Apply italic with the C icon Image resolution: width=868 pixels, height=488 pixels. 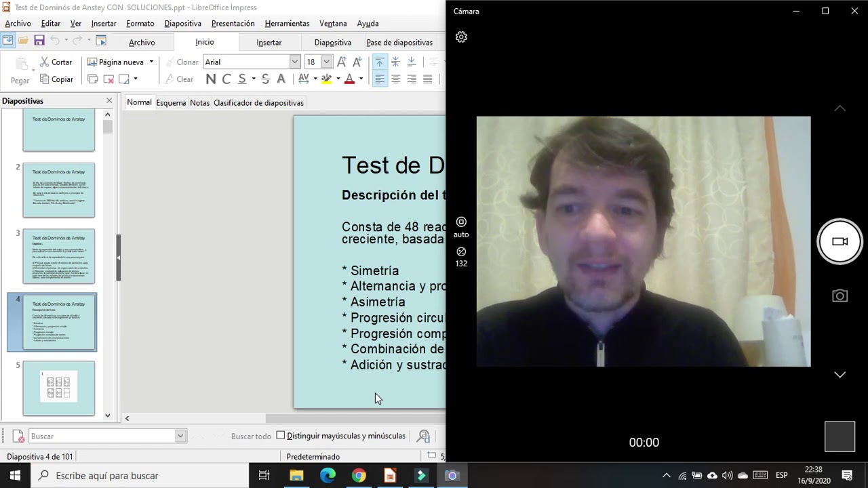pos(226,79)
